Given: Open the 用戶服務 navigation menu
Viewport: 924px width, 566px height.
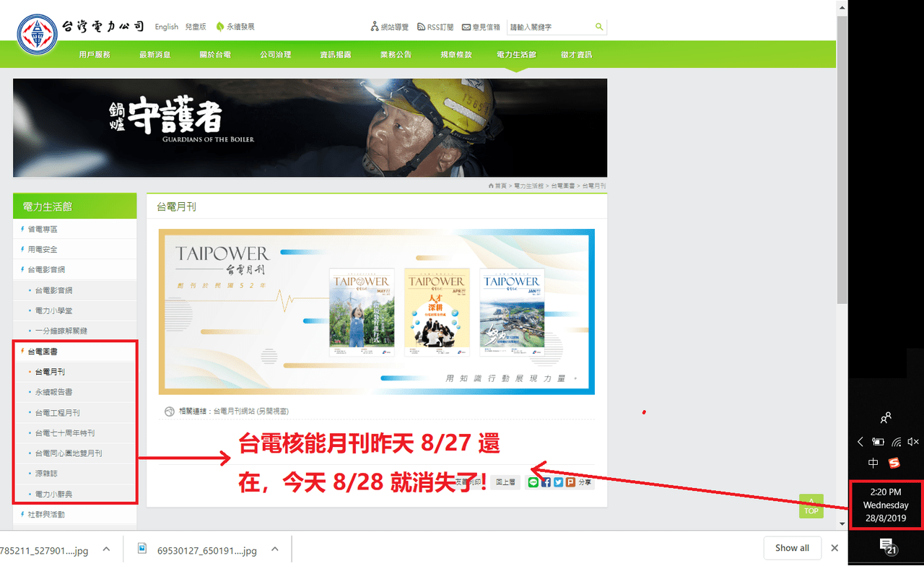Looking at the screenshot, I should [x=95, y=55].
